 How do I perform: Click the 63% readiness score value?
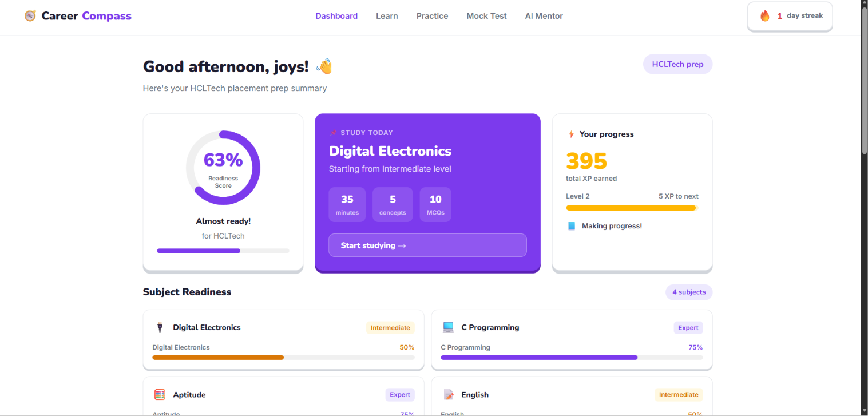click(223, 160)
